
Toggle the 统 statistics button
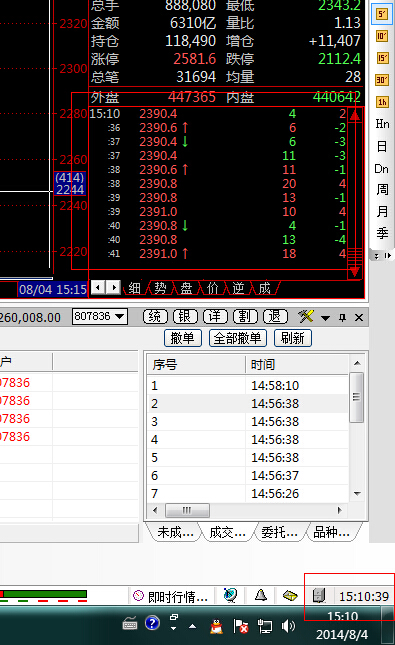pos(155,317)
